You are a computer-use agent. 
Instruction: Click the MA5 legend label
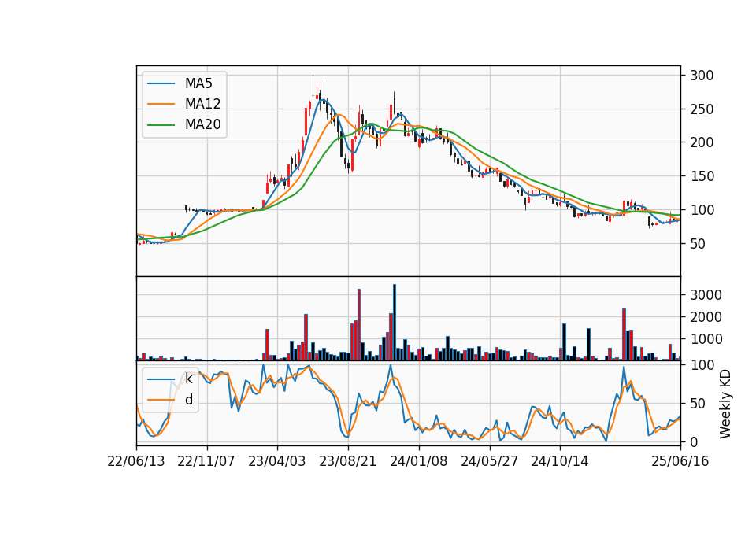click(x=198, y=83)
